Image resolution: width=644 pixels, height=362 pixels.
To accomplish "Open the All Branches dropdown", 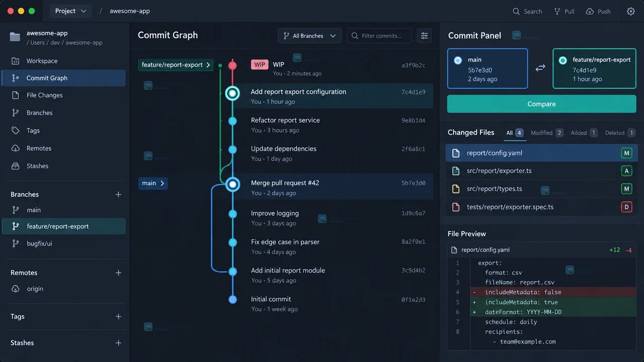I will tap(309, 36).
